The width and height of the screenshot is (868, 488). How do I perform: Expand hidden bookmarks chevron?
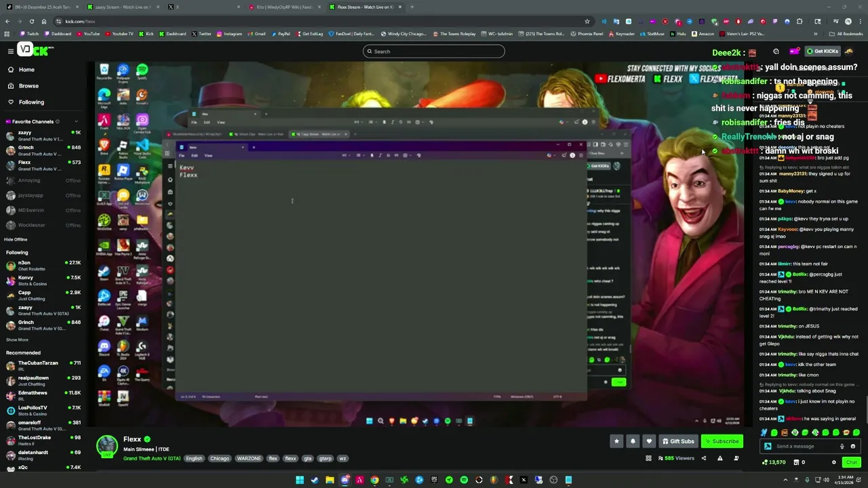pos(816,34)
